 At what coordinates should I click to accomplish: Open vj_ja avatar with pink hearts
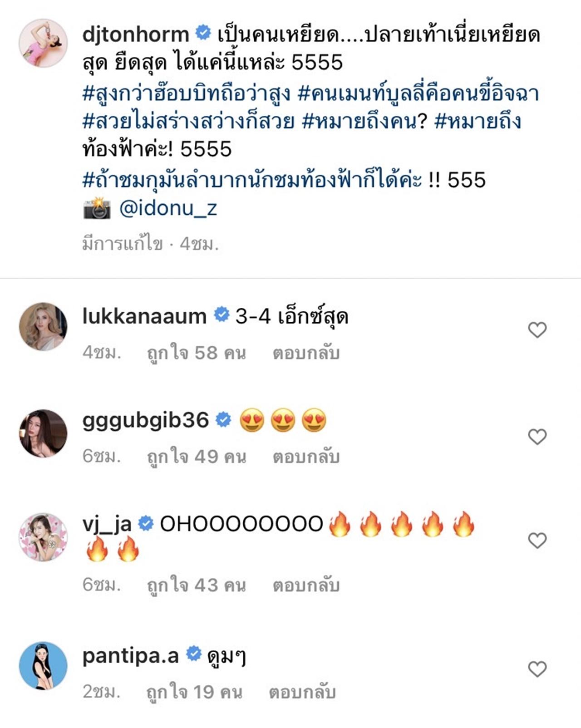click(x=43, y=537)
